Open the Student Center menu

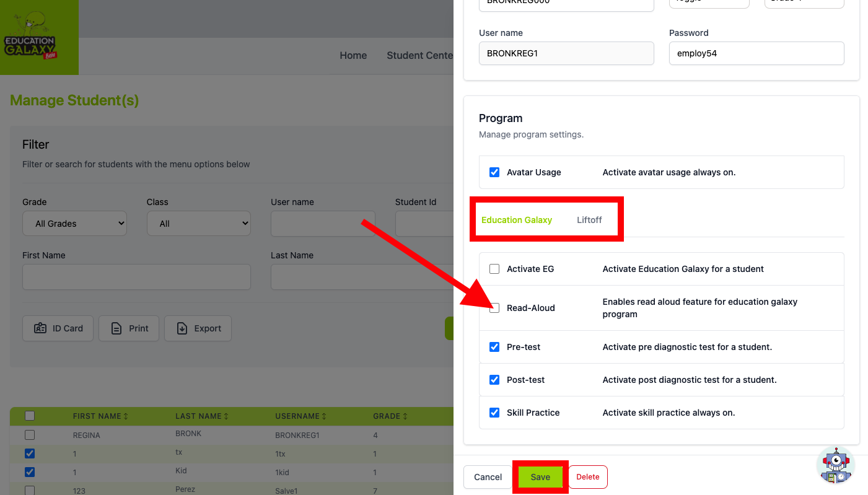pyautogui.click(x=420, y=56)
